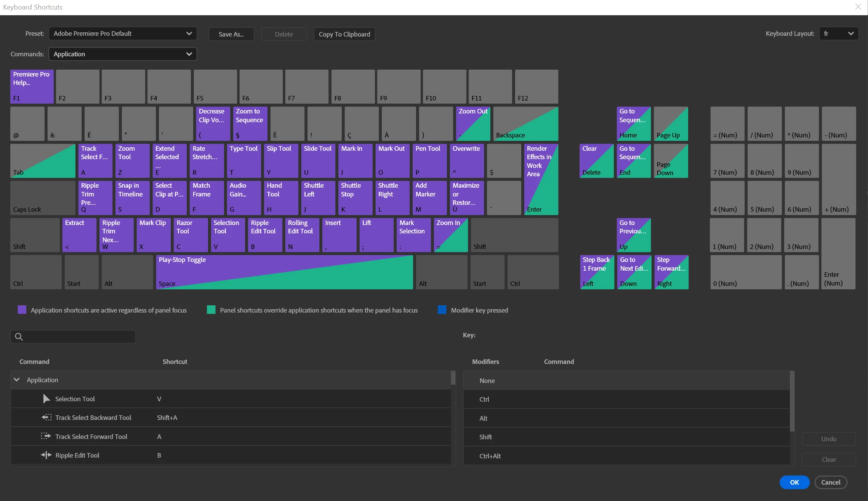Image resolution: width=868 pixels, height=501 pixels.
Task: Click the search magnifier icon
Action: [x=19, y=337]
